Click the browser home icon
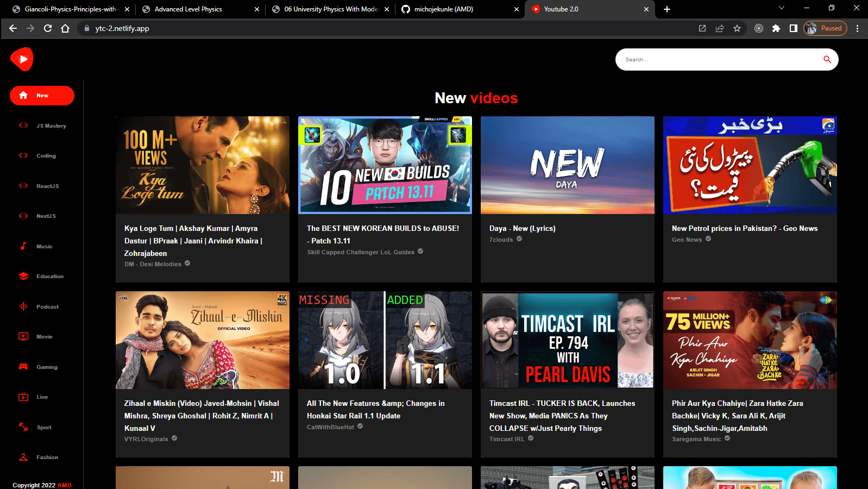 pyautogui.click(x=65, y=28)
